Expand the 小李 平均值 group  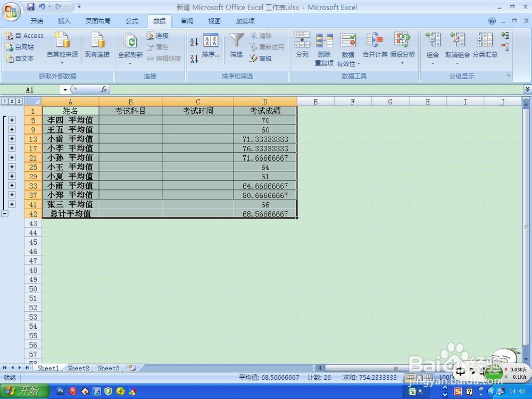click(x=12, y=148)
